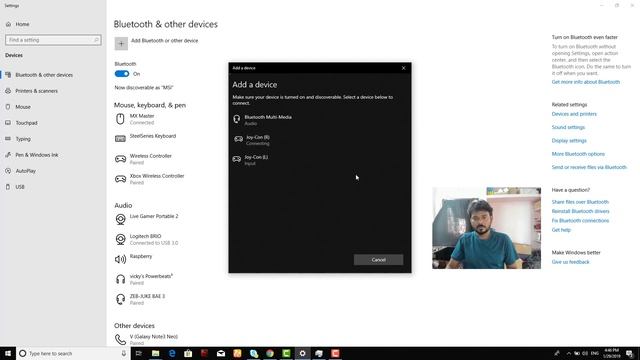The image size is (640, 360).
Task: Open the Action Center notifications icon
Action: coord(630,353)
